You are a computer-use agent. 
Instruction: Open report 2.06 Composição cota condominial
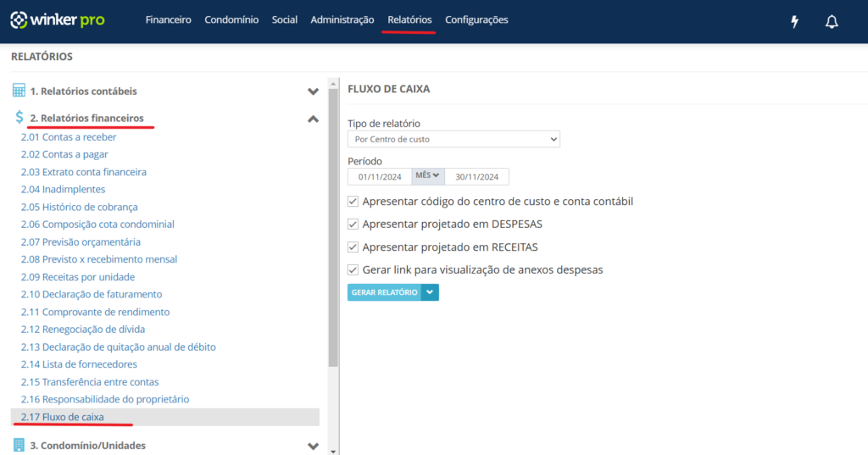coord(97,225)
